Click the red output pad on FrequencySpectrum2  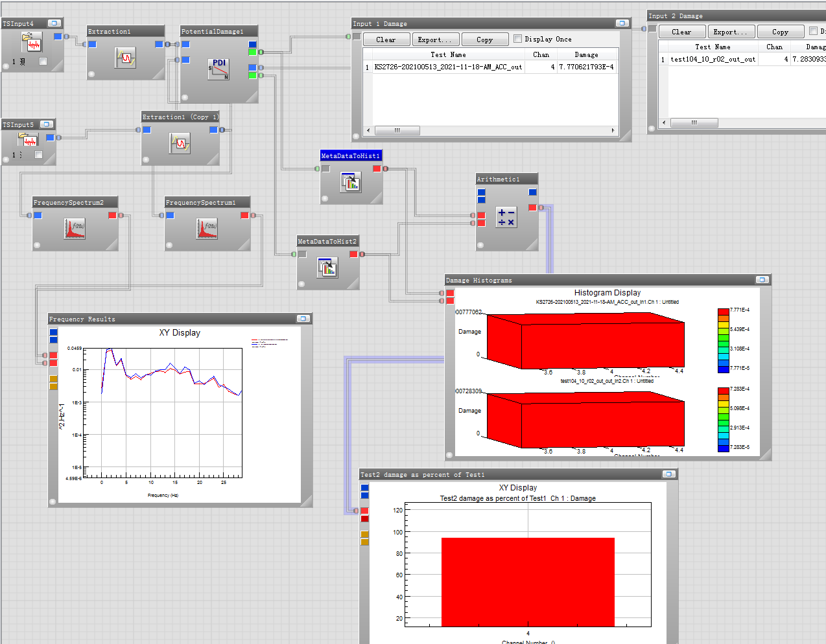click(x=112, y=215)
